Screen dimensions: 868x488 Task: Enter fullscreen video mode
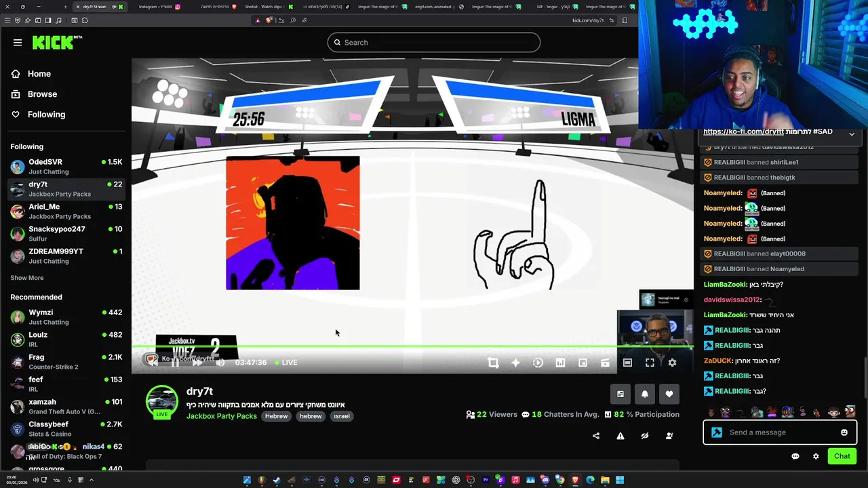pyautogui.click(x=650, y=363)
